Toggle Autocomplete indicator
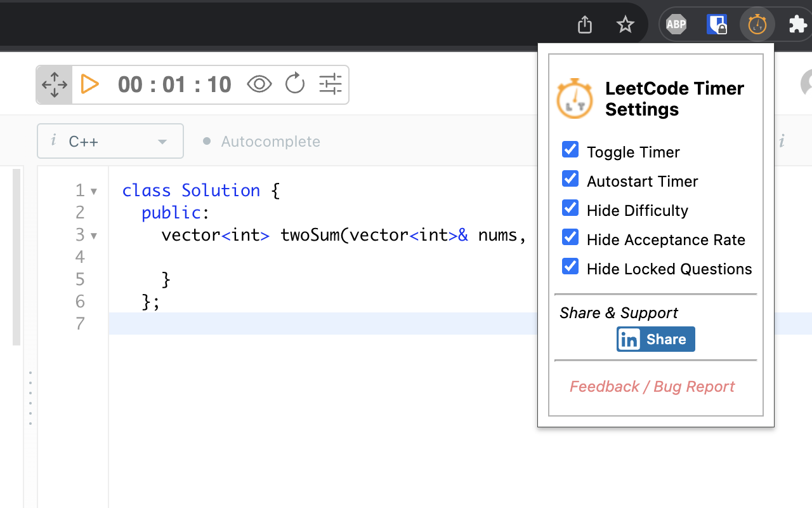812x508 pixels. click(261, 141)
